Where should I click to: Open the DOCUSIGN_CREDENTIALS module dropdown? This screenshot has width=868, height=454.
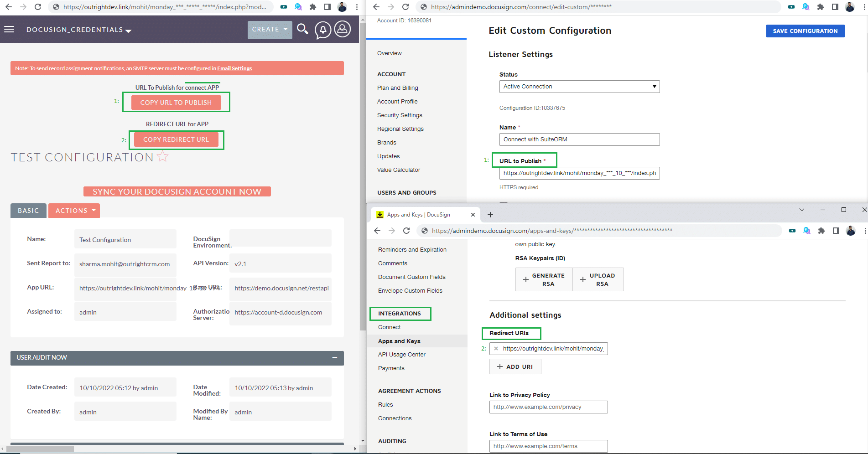click(79, 30)
